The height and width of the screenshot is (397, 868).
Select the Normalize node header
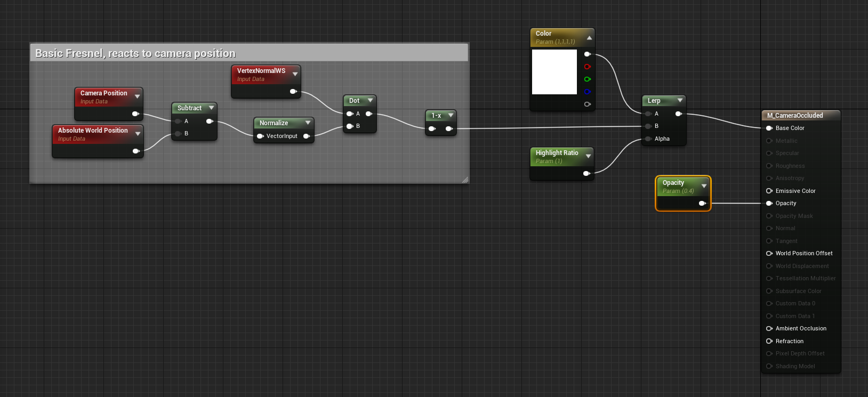(x=274, y=123)
